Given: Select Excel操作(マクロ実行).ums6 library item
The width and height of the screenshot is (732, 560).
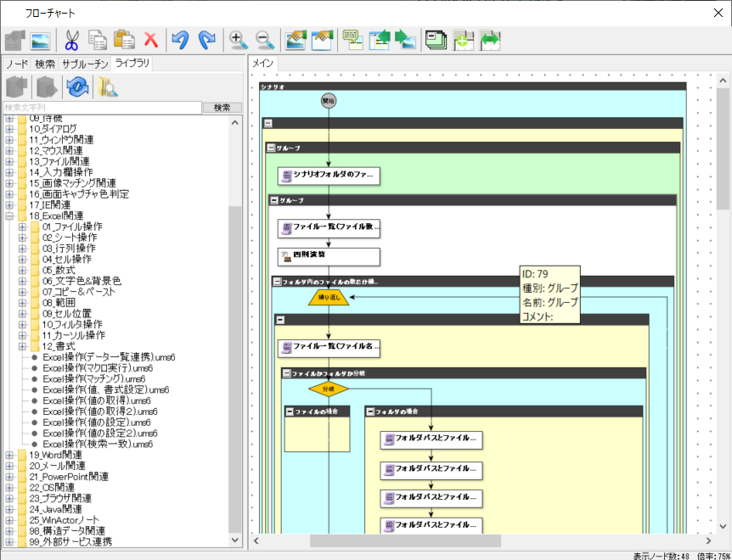Looking at the screenshot, I should click(x=98, y=368).
